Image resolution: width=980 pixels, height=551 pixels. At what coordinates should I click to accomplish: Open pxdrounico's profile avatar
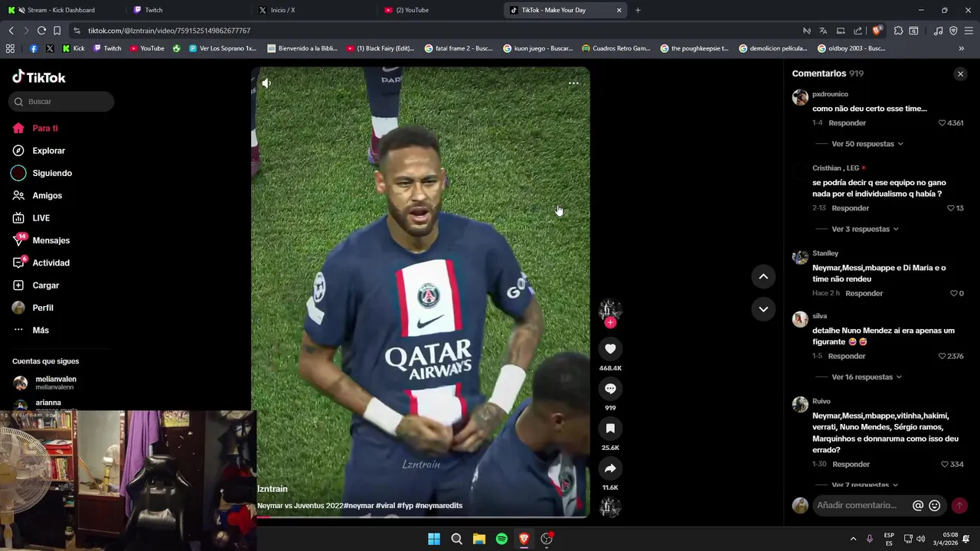(x=800, y=97)
